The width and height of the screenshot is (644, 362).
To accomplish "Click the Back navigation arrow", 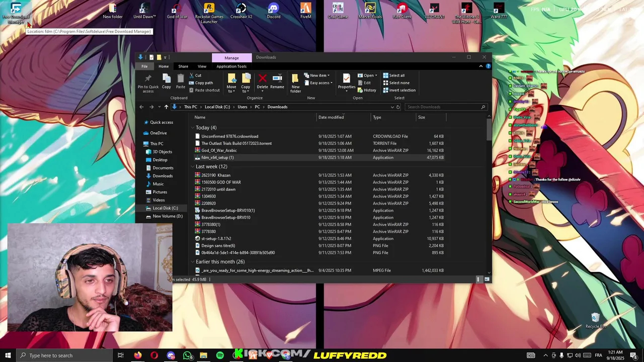I will coord(141,107).
